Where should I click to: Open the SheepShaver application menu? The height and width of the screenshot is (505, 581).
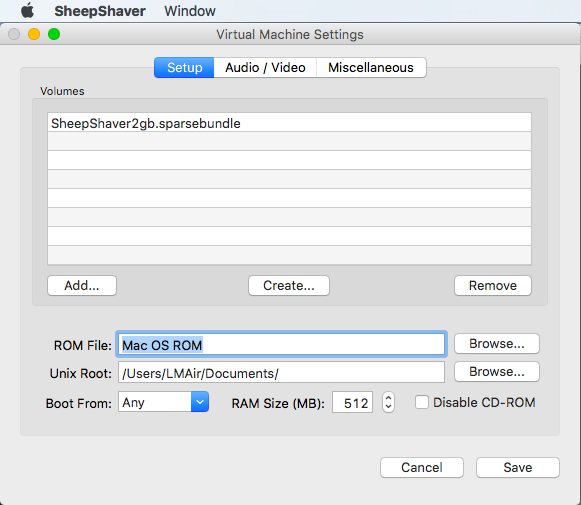(100, 11)
